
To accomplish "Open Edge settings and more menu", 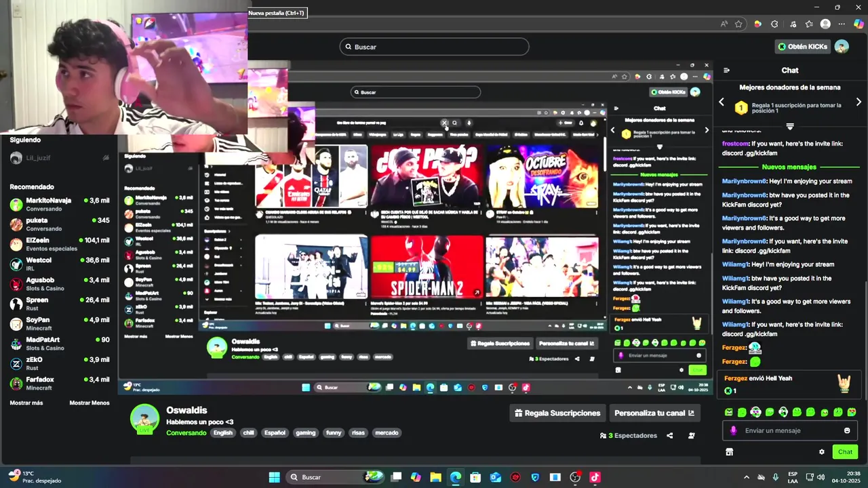I will click(842, 24).
